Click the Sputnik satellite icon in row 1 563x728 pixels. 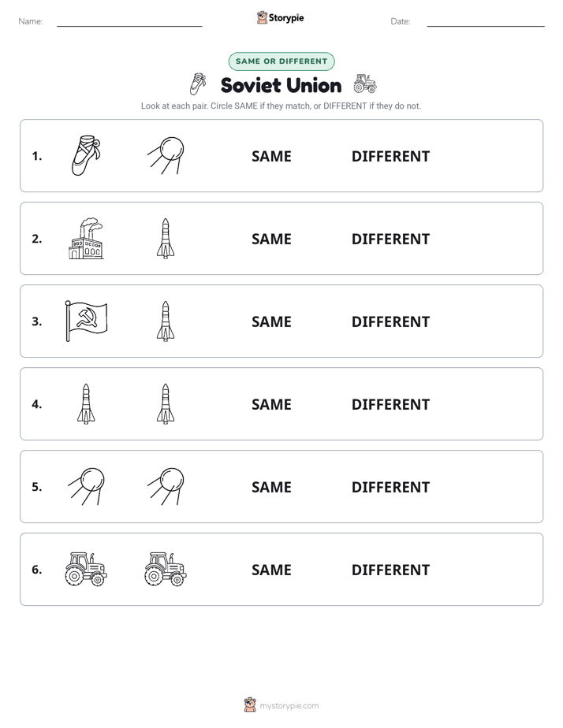coord(166,155)
